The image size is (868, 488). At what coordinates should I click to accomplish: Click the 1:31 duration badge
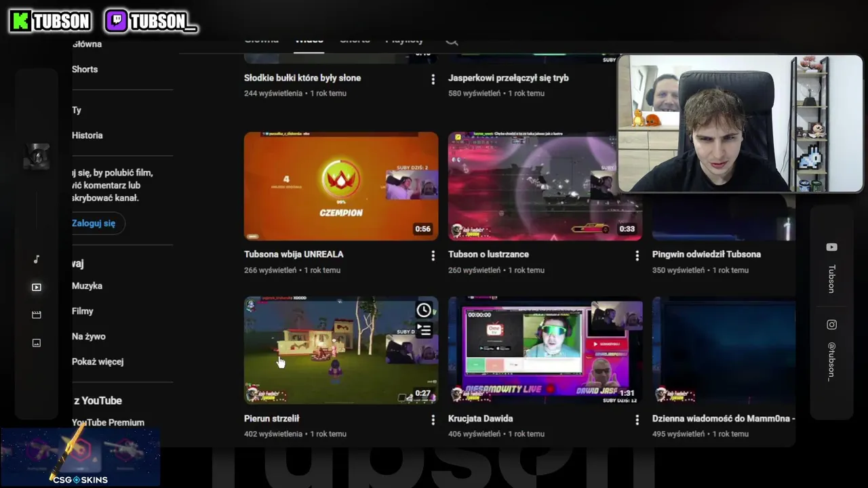(627, 393)
